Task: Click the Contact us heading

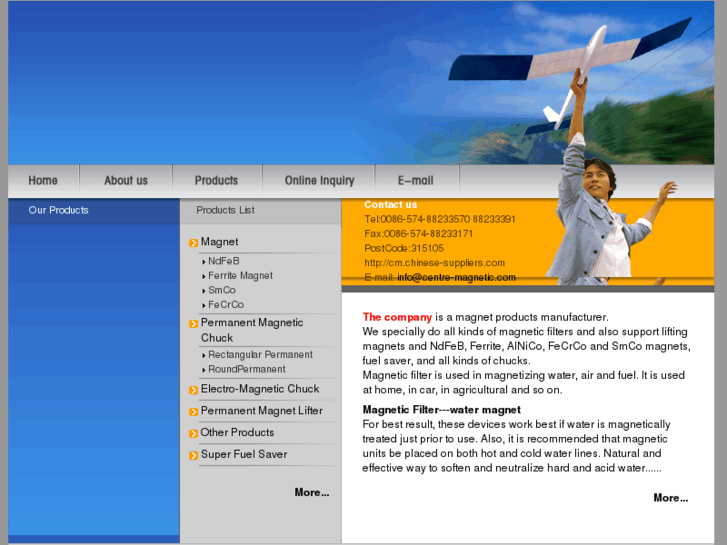Action: 390,205
